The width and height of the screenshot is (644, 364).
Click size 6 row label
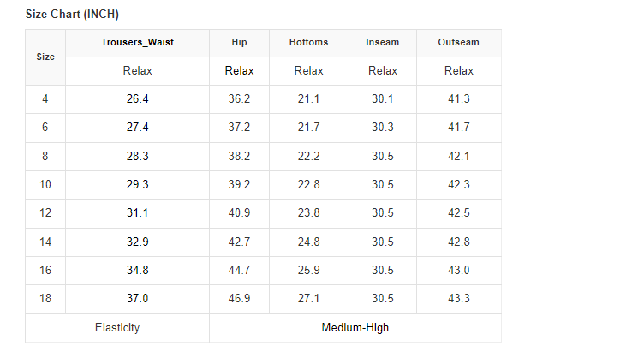coord(45,128)
